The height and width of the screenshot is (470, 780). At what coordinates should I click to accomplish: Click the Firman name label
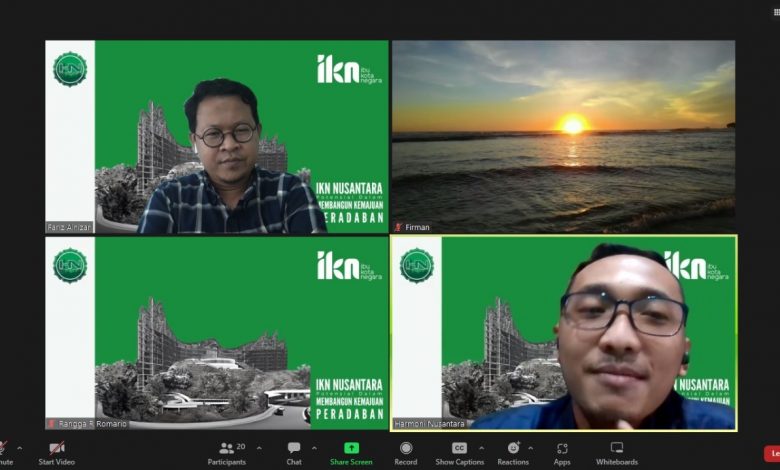(417, 227)
